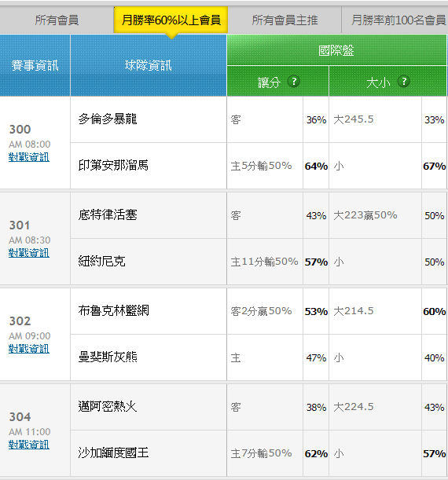
Task: Open 對戰資訊 link for game 304
Action: click(x=29, y=445)
